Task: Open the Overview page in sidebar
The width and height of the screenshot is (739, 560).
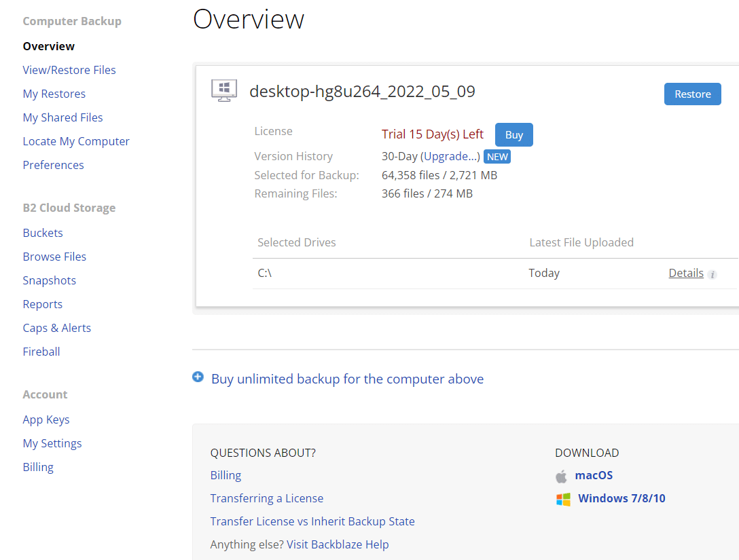Action: coord(48,46)
